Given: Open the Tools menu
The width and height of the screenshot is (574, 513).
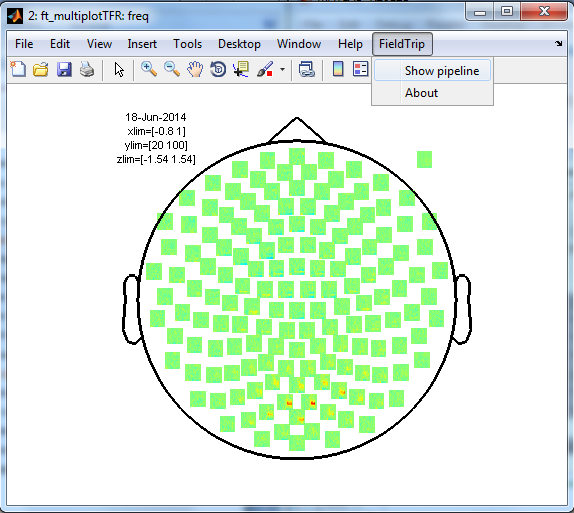Looking at the screenshot, I should click(x=187, y=44).
